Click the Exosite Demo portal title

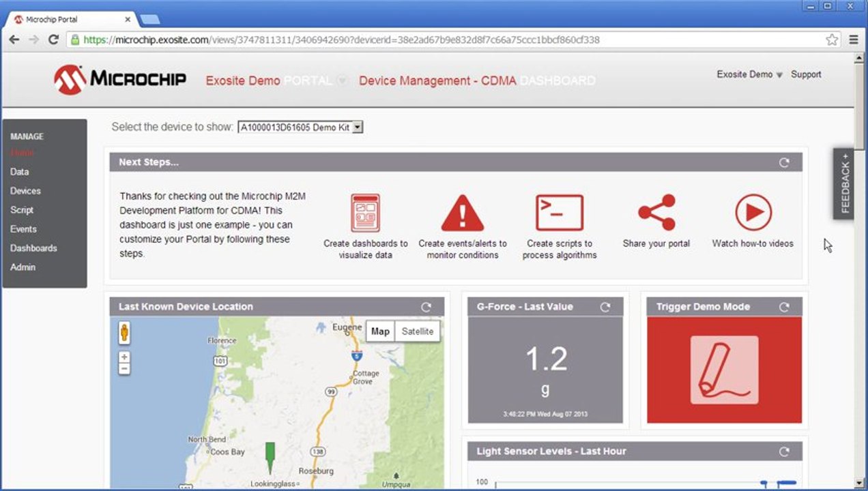pos(243,80)
